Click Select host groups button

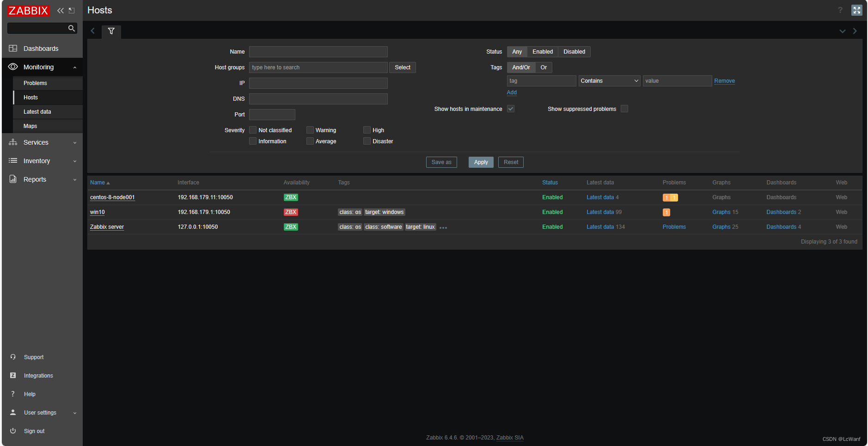pos(403,67)
